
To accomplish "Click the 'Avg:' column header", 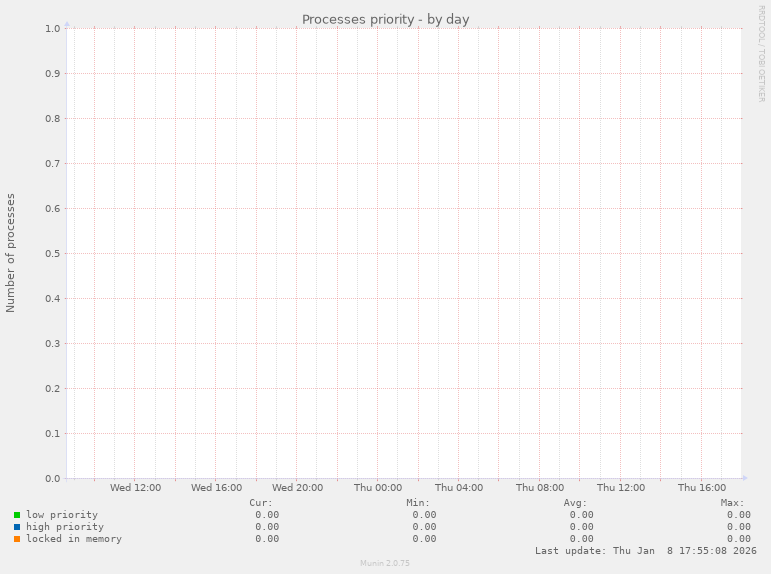I will pyautogui.click(x=575, y=503).
